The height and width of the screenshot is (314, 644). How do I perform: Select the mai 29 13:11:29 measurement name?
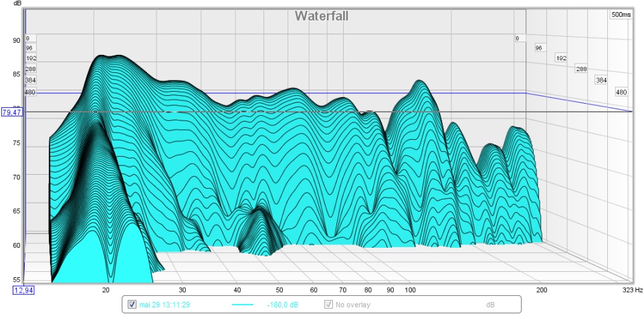[x=165, y=305]
